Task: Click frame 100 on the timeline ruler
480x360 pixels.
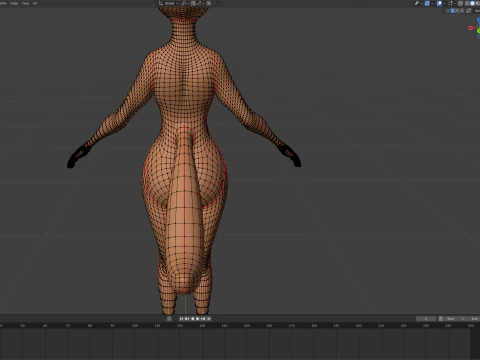Action: pos(135,325)
